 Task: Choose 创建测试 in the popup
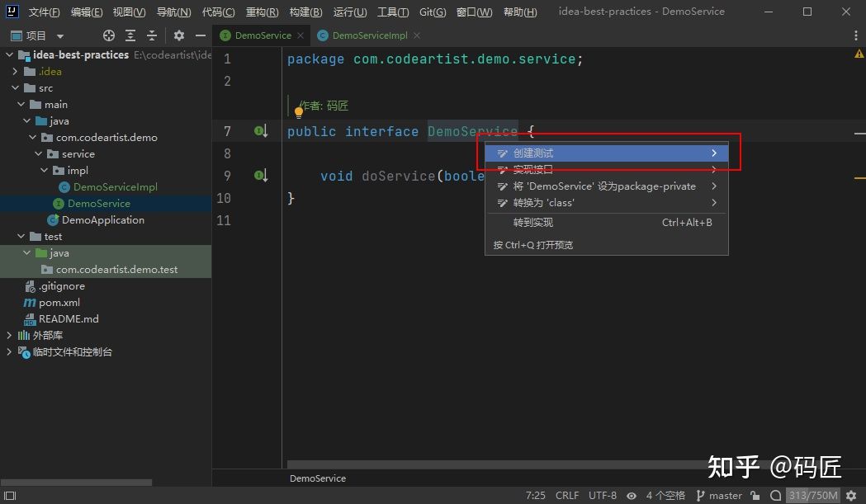[607, 153]
